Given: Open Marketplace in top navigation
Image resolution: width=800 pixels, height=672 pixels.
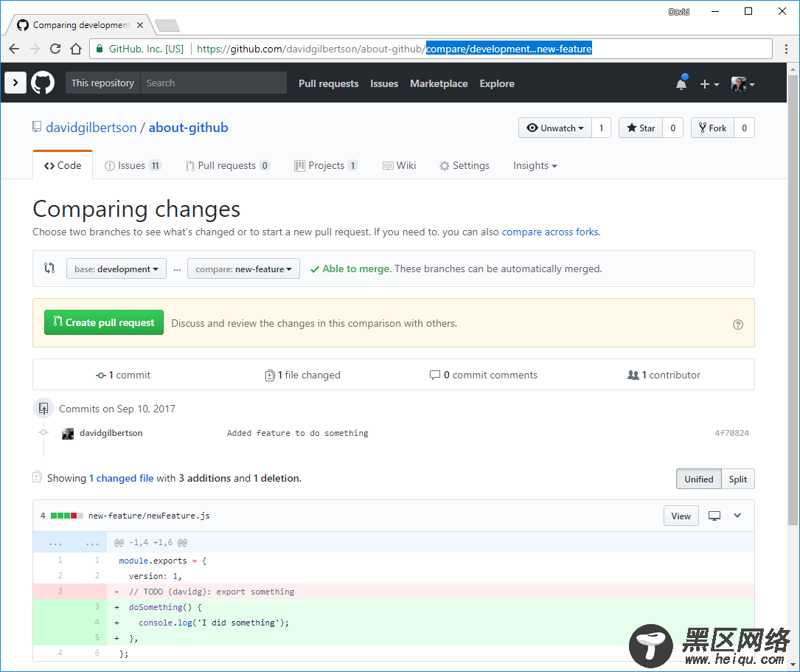Looking at the screenshot, I should (439, 83).
